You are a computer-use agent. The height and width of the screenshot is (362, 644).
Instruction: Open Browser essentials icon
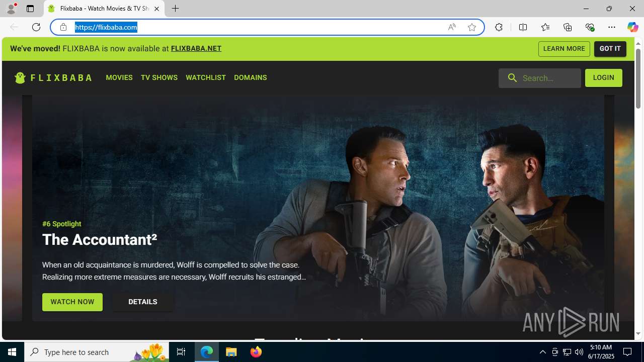tap(590, 27)
